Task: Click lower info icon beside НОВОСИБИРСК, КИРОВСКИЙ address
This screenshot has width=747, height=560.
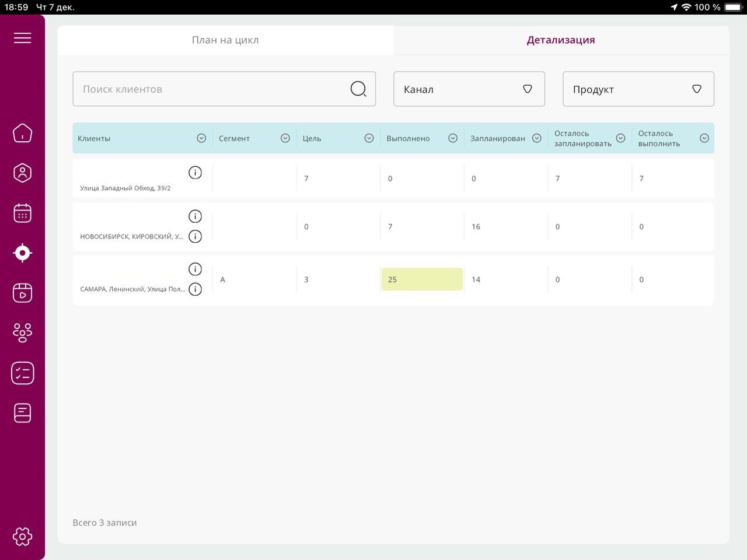Action: (x=195, y=236)
